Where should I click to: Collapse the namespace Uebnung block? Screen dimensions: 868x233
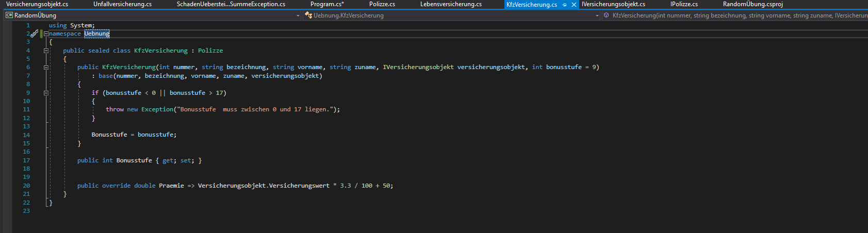(x=46, y=34)
